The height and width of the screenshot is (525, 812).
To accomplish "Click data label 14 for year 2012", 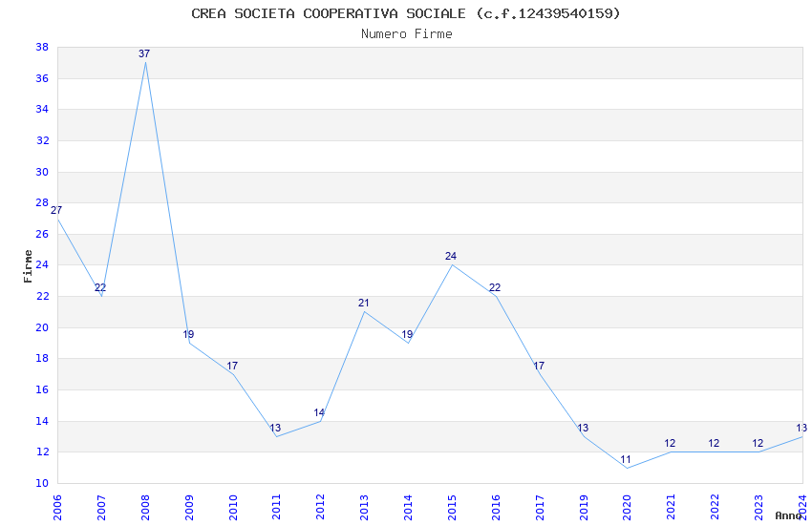I will 319,412.
